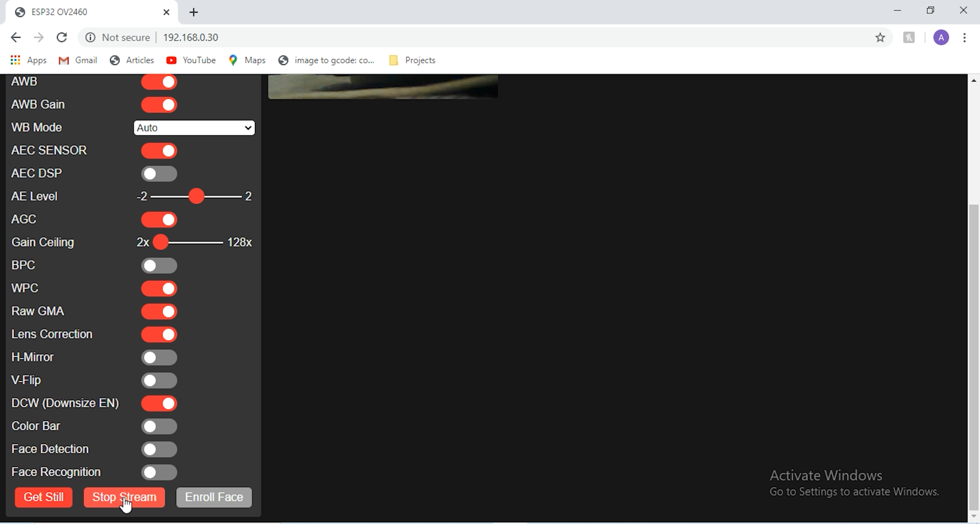Disable the AWB toggle

click(159, 82)
